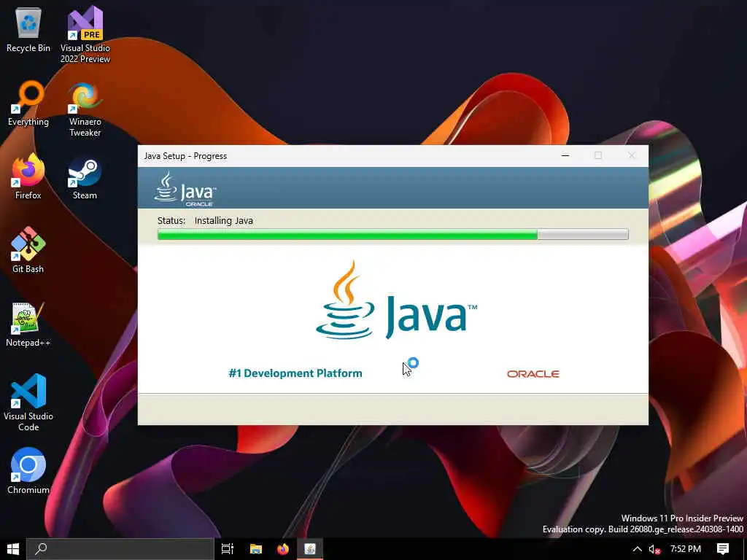
Task: Open the Recycle Bin desktop icon
Action: click(28, 29)
